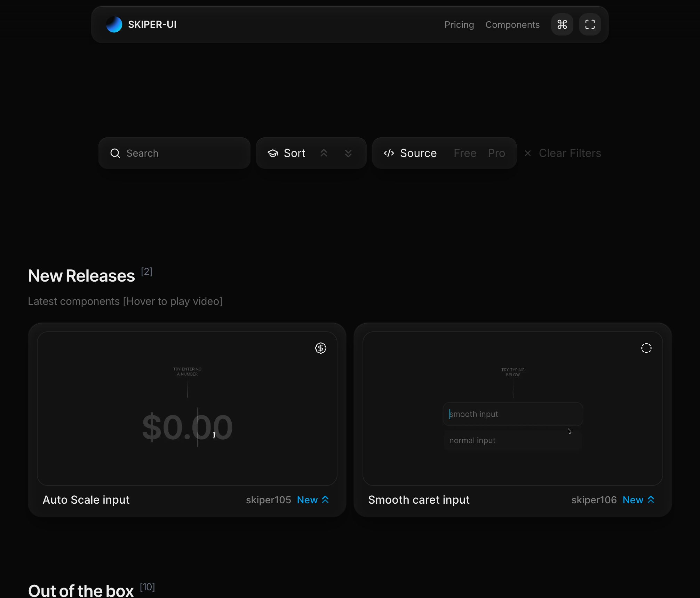This screenshot has width=700, height=598.
Task: Click the skiper105 identifier
Action: click(x=268, y=500)
